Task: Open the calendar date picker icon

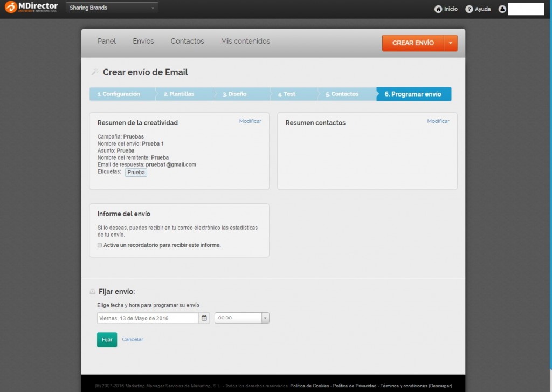Action: click(204, 318)
